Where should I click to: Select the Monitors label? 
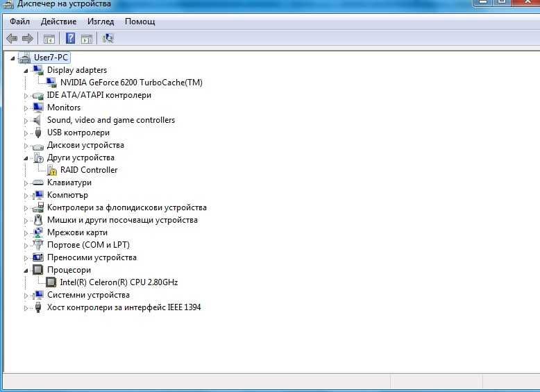(x=64, y=108)
